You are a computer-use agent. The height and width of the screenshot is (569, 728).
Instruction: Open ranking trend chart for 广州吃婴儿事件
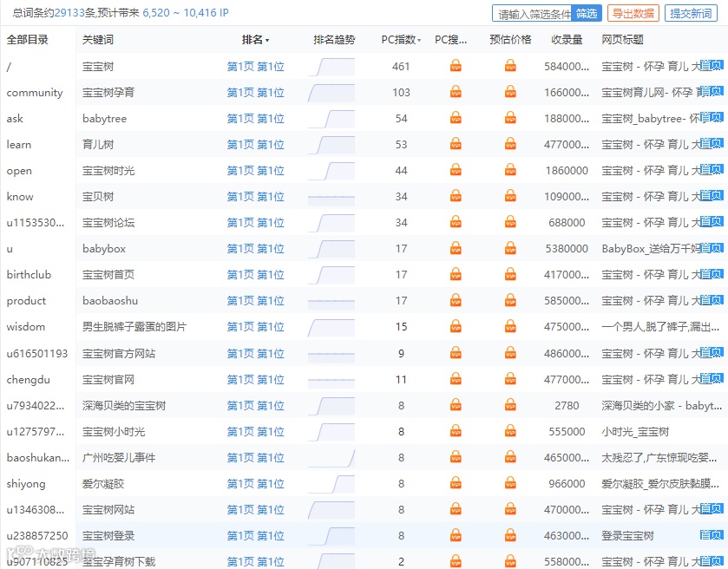point(331,458)
